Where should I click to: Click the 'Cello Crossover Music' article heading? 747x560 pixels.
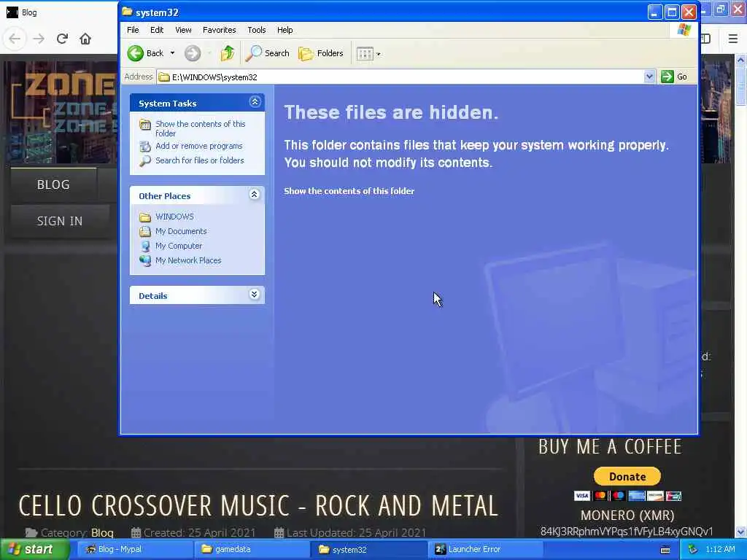coord(258,506)
